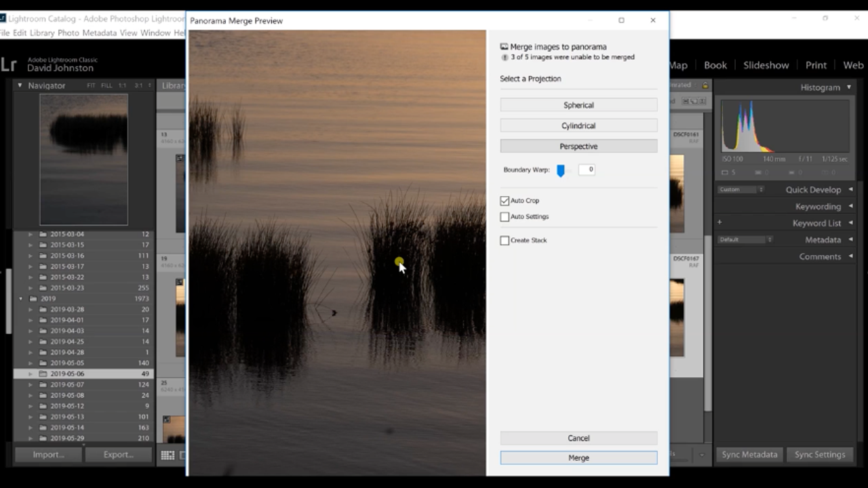868x488 pixels.
Task: Collapse the 2019 folder
Action: tap(21, 298)
